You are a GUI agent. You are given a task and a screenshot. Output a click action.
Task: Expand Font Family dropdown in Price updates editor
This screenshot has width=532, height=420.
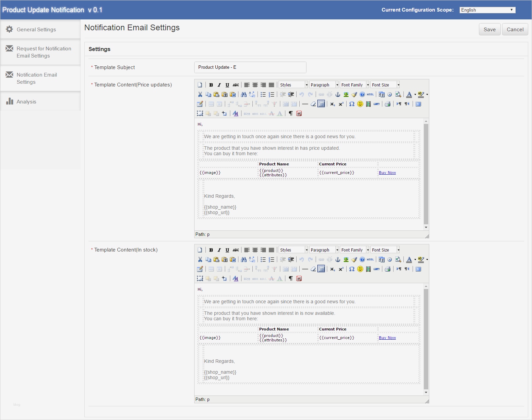pos(354,85)
